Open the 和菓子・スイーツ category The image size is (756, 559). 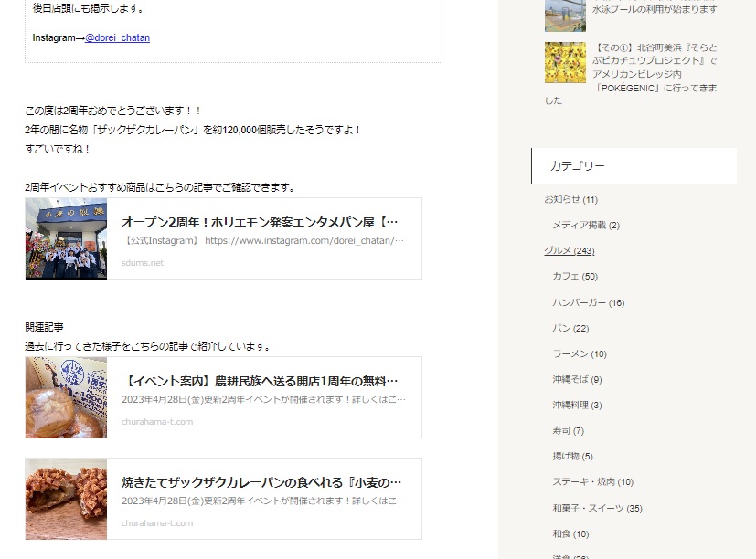coord(588,508)
